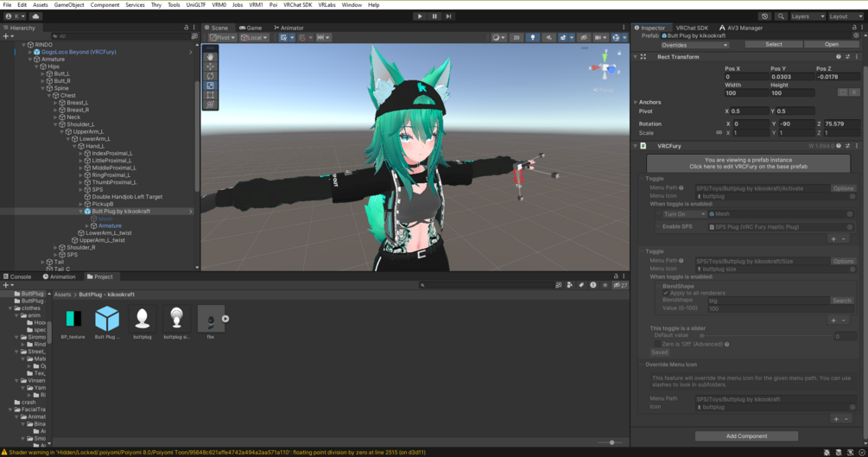Click the scene orientation gizmo
This screenshot has width=868, height=457.
[x=605, y=68]
